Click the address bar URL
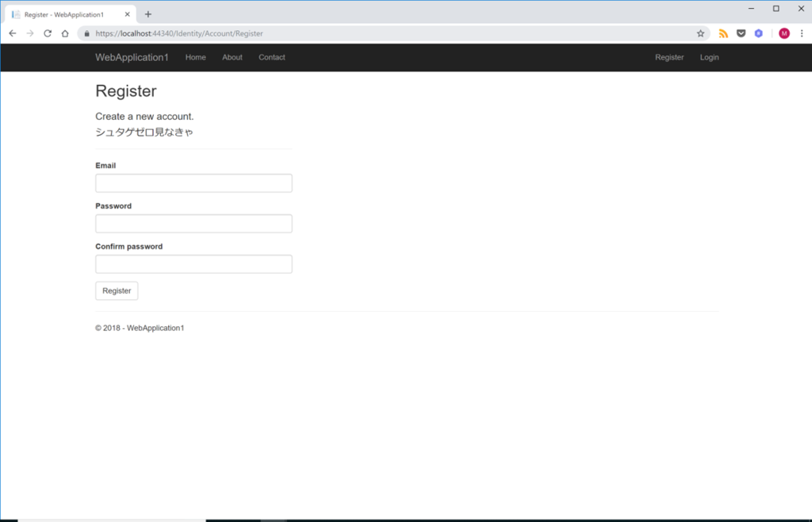Viewport: 812px width, 522px height. (x=179, y=33)
